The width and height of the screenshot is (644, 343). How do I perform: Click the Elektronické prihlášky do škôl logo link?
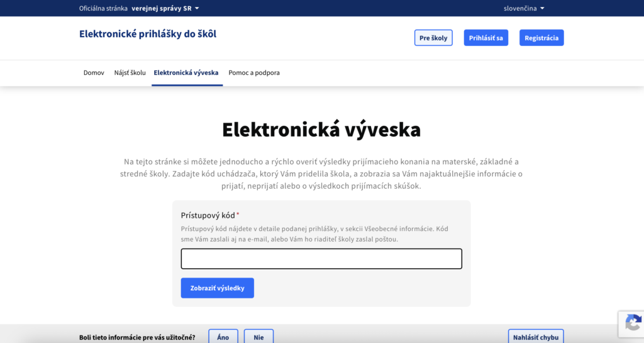(x=148, y=34)
